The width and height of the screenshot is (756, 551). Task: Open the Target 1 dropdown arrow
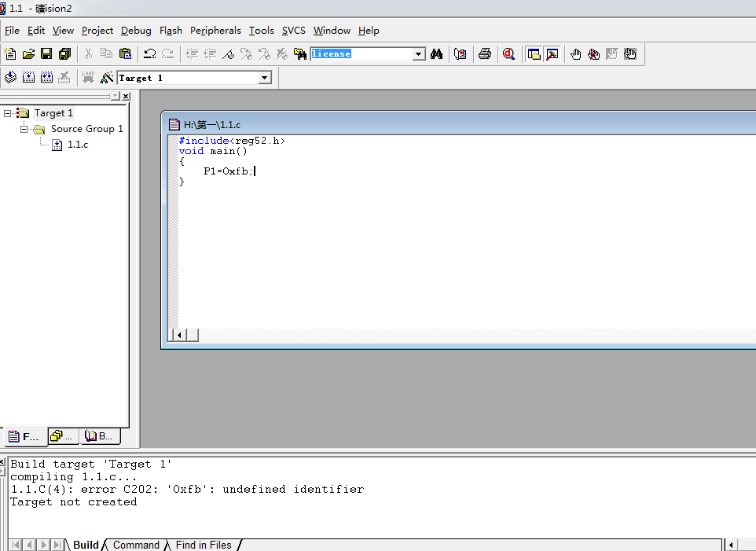[265, 78]
